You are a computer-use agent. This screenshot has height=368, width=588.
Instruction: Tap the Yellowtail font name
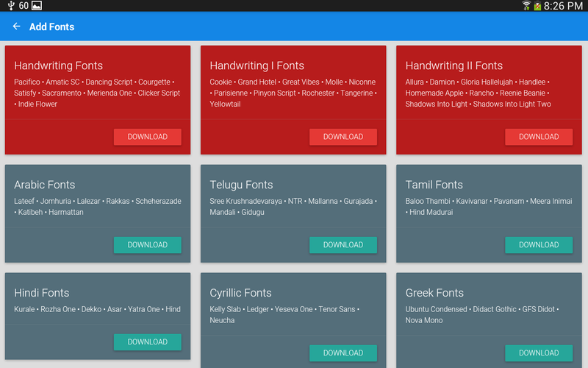[x=225, y=104]
